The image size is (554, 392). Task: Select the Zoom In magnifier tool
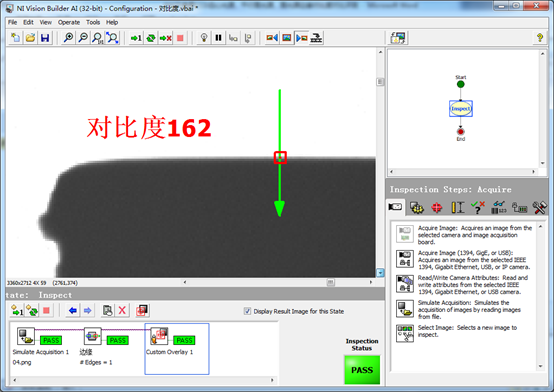(69, 38)
